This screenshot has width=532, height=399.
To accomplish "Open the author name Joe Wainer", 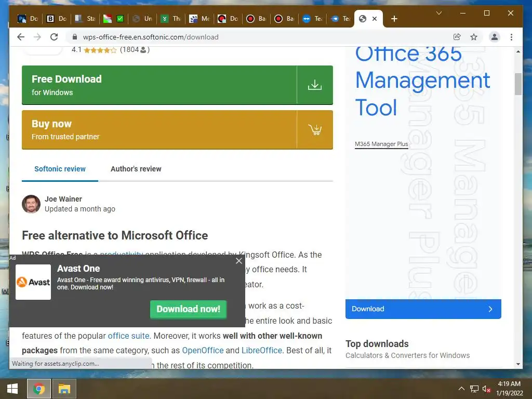I will point(63,199).
